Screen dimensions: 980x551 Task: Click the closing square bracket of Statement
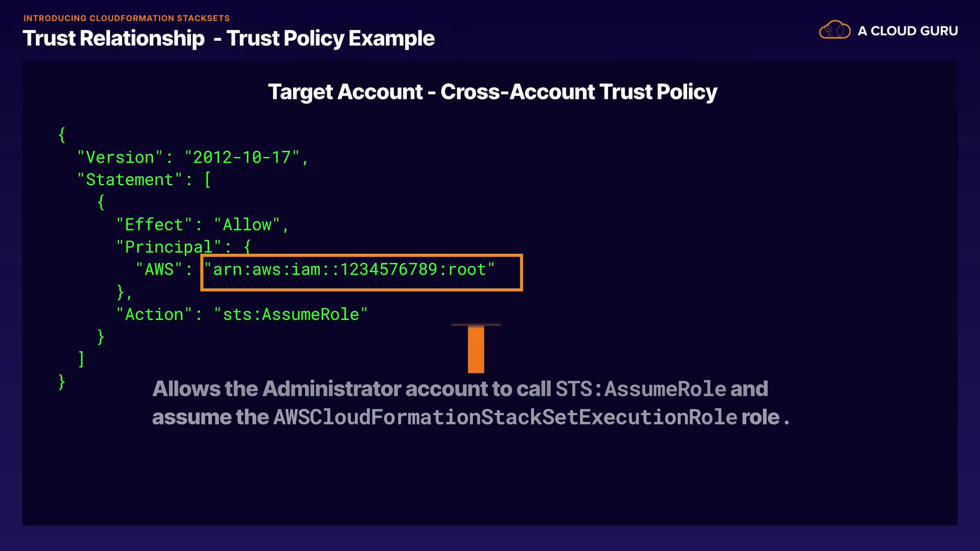pyautogui.click(x=81, y=359)
